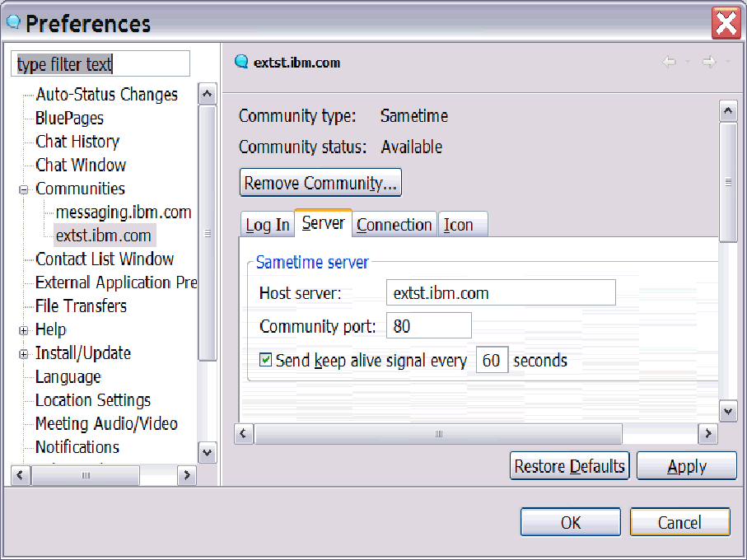Viewport: 747px width, 560px height.
Task: Click the Host server input field
Action: coord(500,292)
